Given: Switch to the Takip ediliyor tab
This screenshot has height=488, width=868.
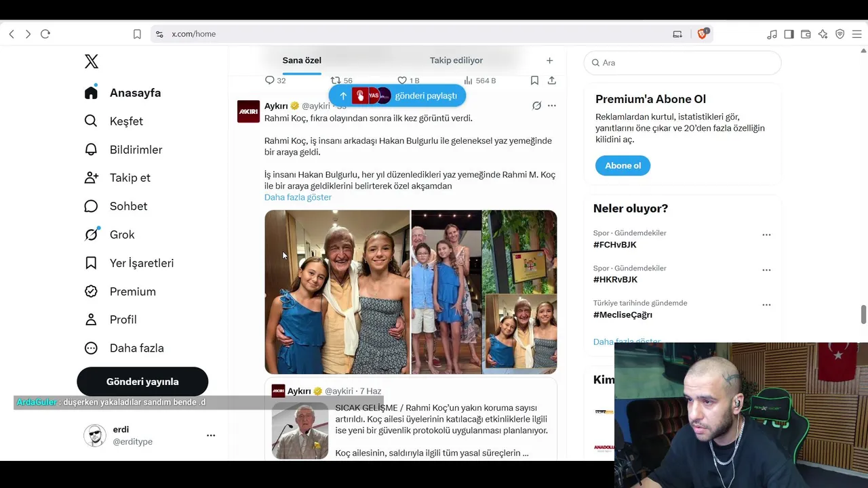Looking at the screenshot, I should [456, 60].
